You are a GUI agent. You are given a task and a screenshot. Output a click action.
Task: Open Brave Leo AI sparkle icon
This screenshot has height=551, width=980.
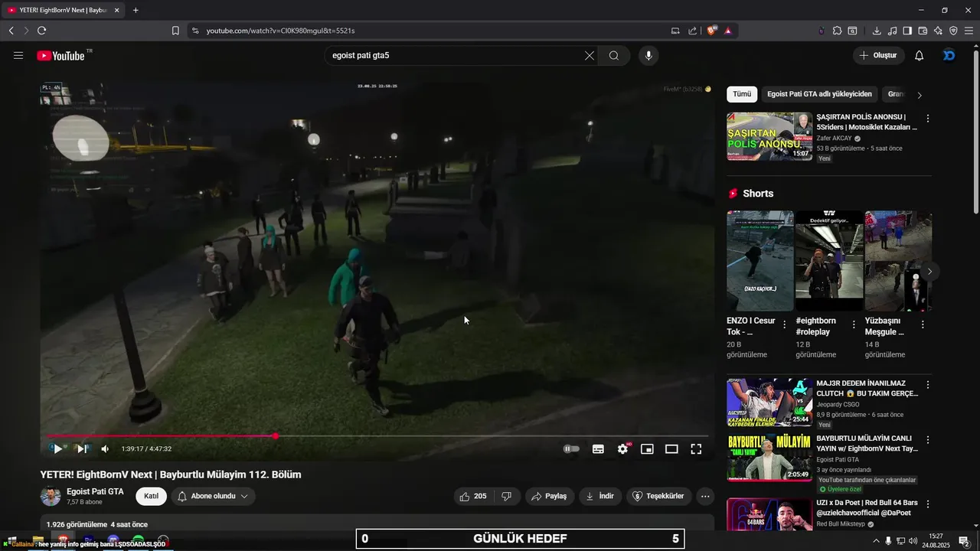tap(938, 31)
